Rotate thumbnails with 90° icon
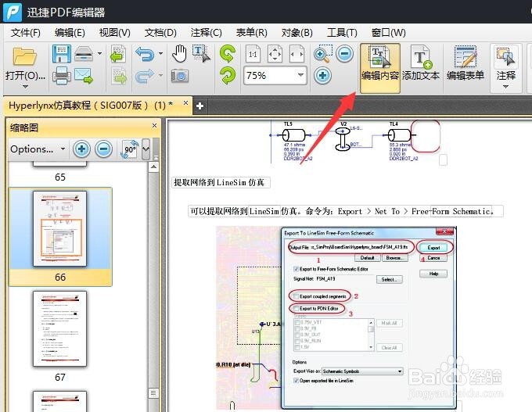The width and height of the screenshot is (532, 412). (130, 149)
